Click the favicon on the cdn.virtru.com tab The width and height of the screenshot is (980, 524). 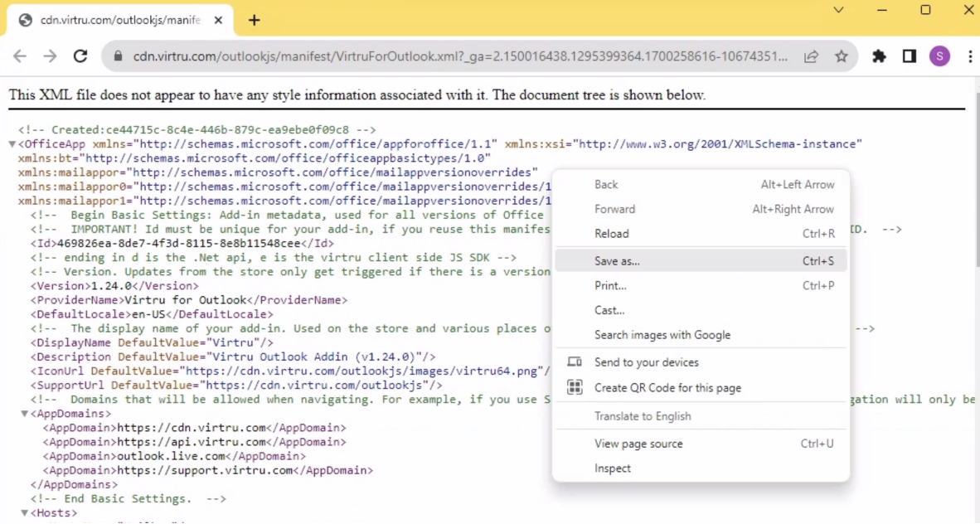click(x=24, y=18)
